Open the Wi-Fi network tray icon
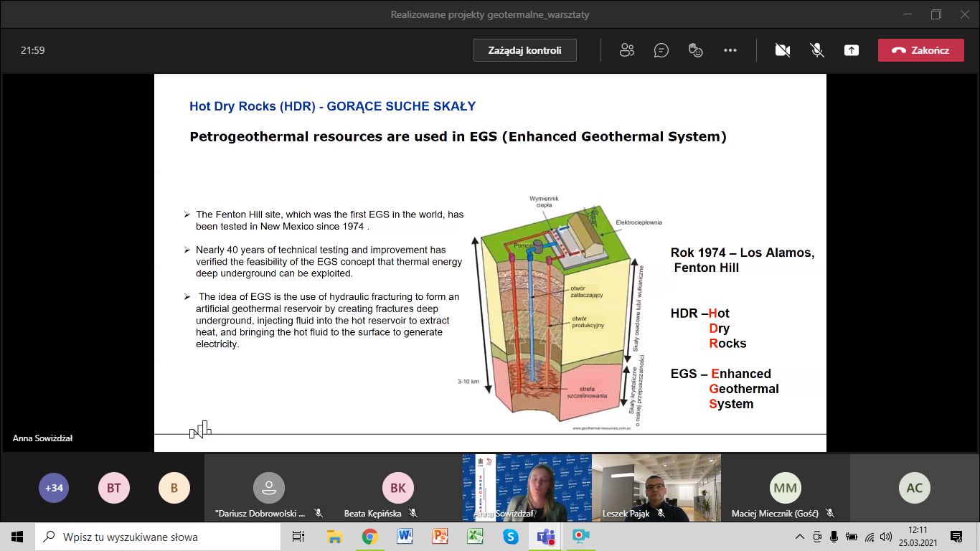Screen dimensions: 980x551 click(869, 537)
